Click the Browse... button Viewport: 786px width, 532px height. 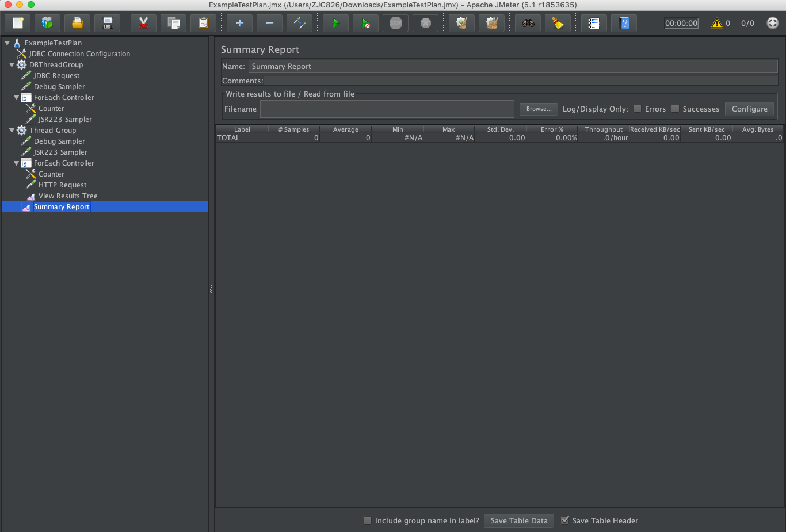[539, 109]
